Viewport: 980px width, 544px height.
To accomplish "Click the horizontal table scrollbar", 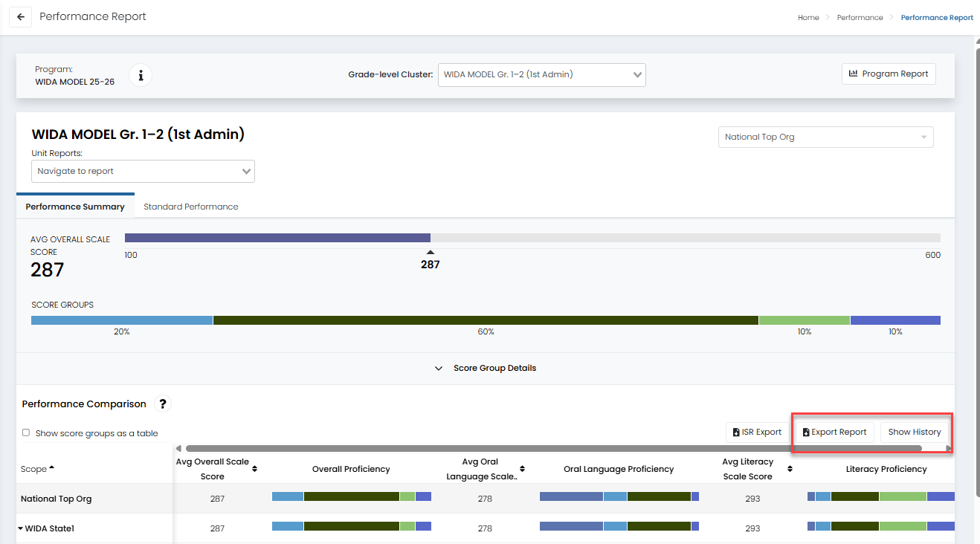I will (553, 448).
